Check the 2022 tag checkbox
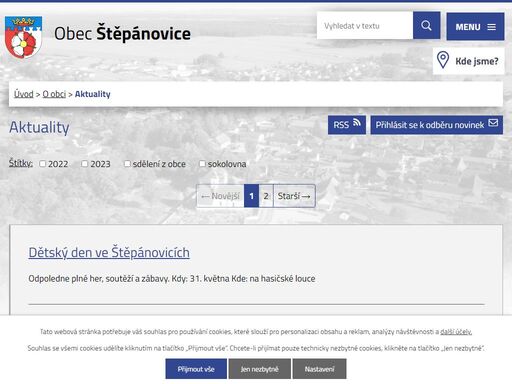Viewport: 512px width, 384px height. coord(43,164)
